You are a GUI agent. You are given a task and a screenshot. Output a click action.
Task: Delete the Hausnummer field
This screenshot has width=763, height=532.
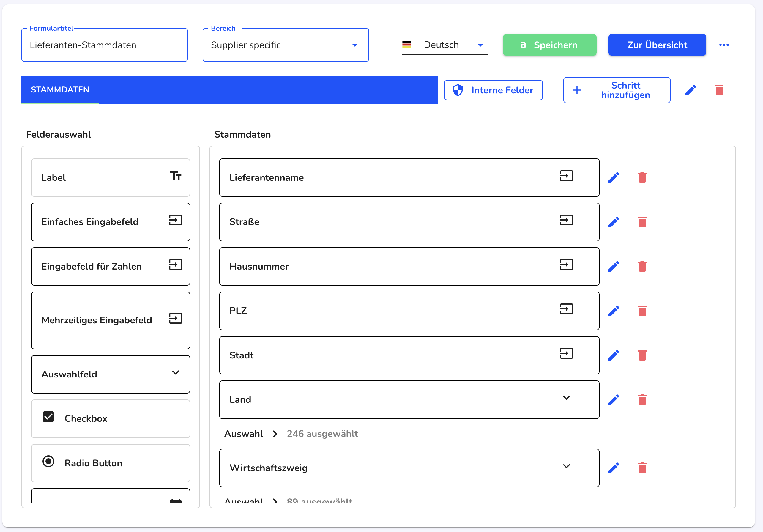pyautogui.click(x=642, y=266)
